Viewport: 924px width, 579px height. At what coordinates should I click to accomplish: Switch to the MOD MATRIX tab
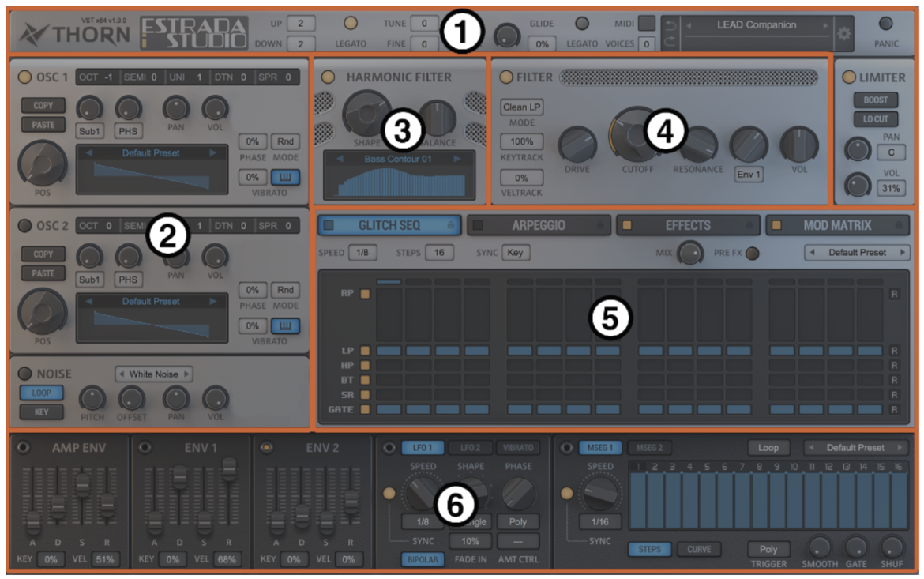coord(837,225)
